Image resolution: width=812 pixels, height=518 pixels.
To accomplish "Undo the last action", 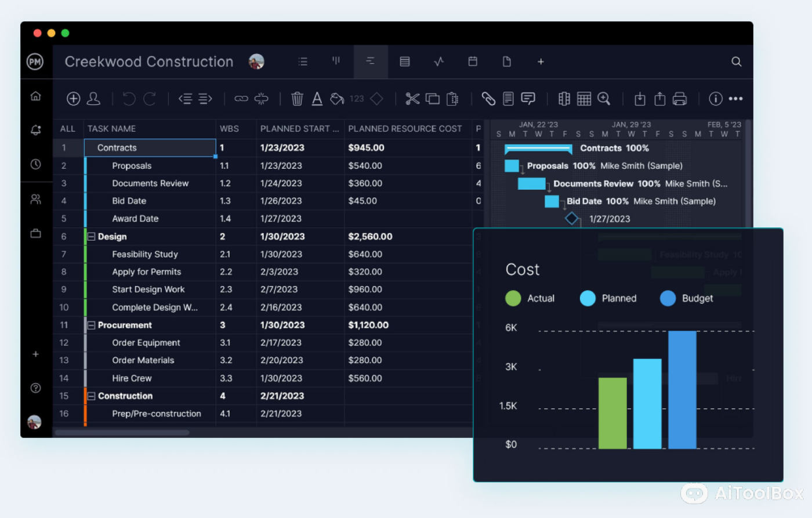I will coord(128,99).
